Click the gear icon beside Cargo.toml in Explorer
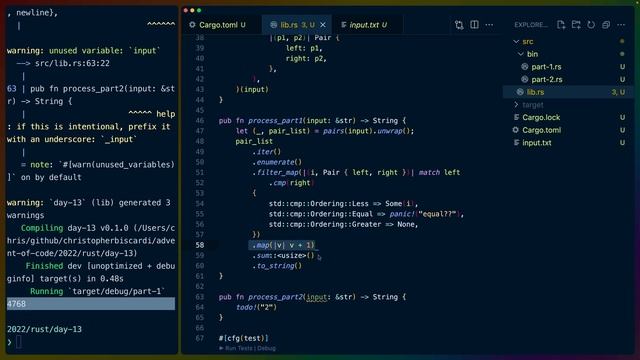This screenshot has height=360, width=640. coord(516,130)
